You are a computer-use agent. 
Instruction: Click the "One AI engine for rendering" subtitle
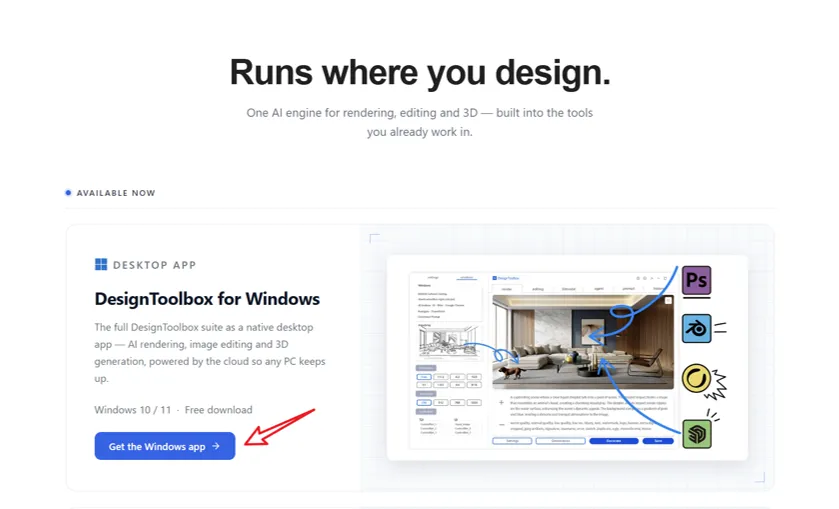420,123
